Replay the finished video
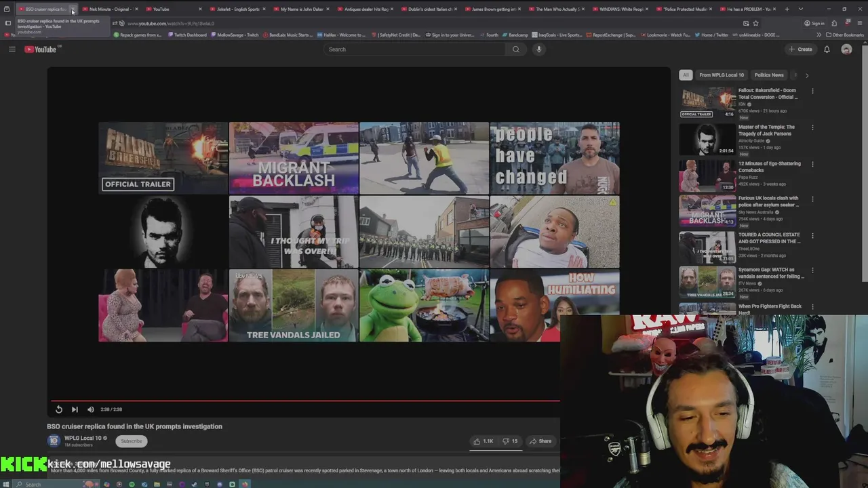The image size is (868, 488). click(59, 409)
